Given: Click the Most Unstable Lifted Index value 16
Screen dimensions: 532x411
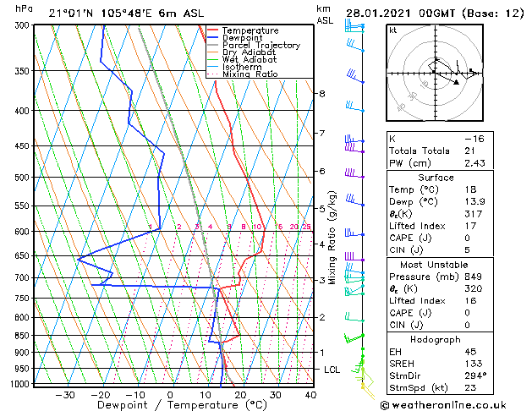Looking at the screenshot, I should point(470,301).
